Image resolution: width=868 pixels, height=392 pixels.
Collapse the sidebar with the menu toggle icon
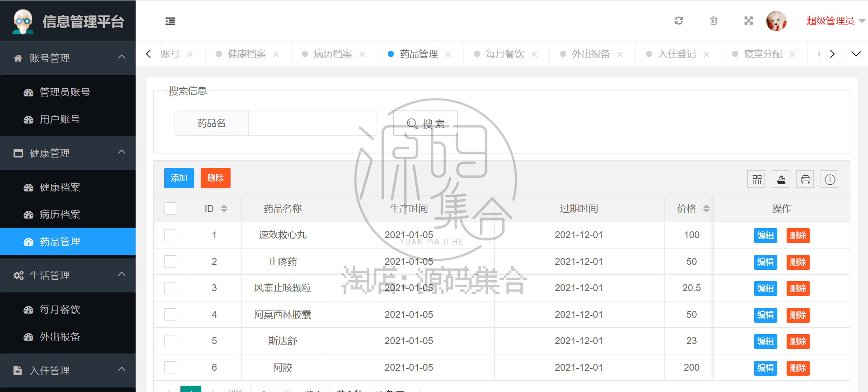170,21
